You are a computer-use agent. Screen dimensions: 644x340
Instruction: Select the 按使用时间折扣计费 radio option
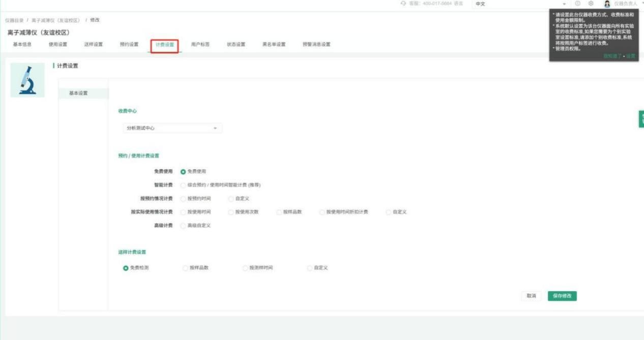[x=322, y=212]
